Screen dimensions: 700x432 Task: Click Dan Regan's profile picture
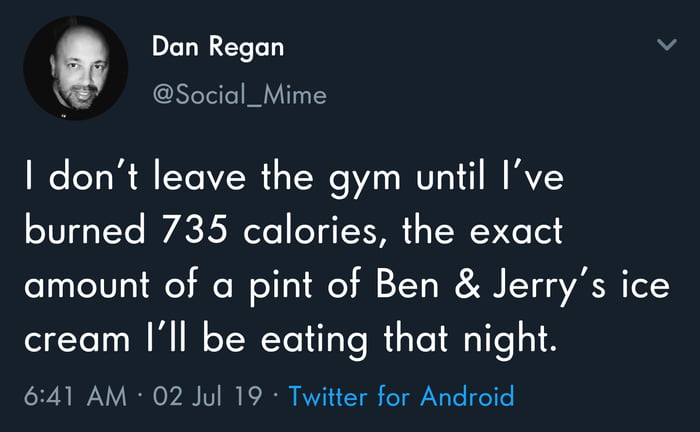pyautogui.click(x=75, y=68)
